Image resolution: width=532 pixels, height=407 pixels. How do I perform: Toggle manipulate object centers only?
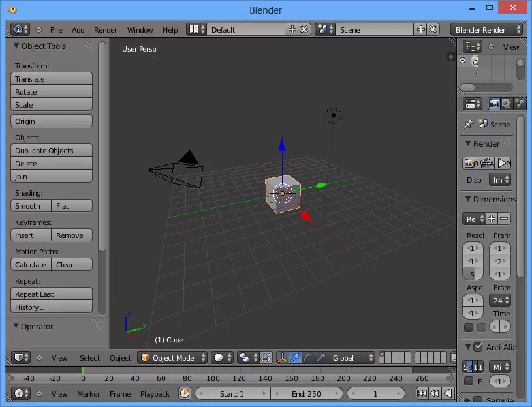266,357
